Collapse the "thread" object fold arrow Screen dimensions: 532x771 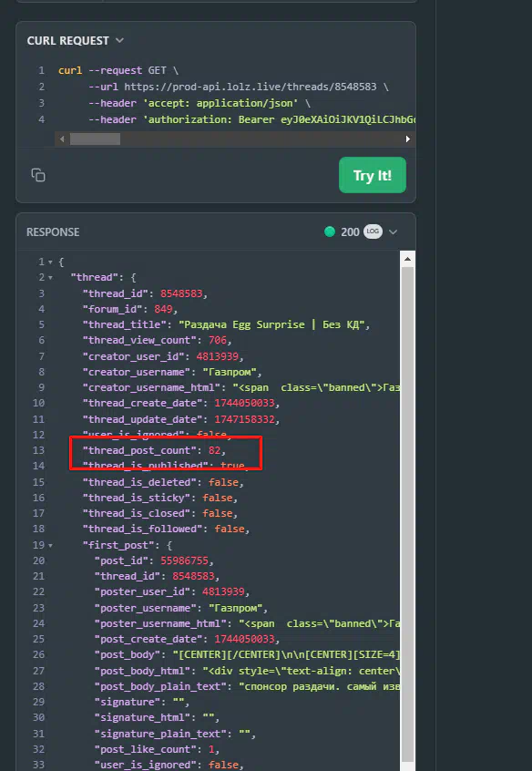pos(50,278)
